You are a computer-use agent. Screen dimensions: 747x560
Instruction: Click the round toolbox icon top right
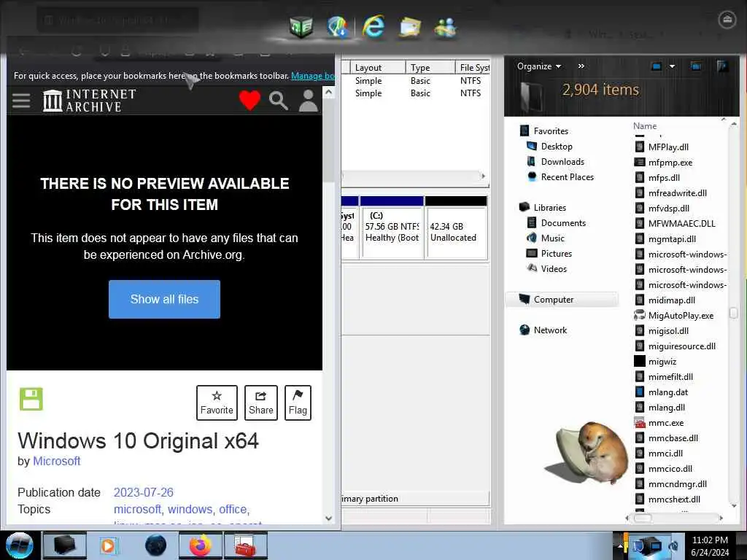(727, 20)
